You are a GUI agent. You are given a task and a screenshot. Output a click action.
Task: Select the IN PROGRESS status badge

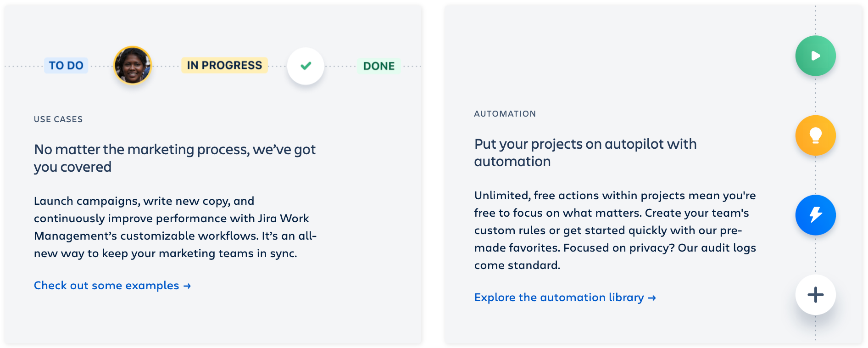coord(224,65)
